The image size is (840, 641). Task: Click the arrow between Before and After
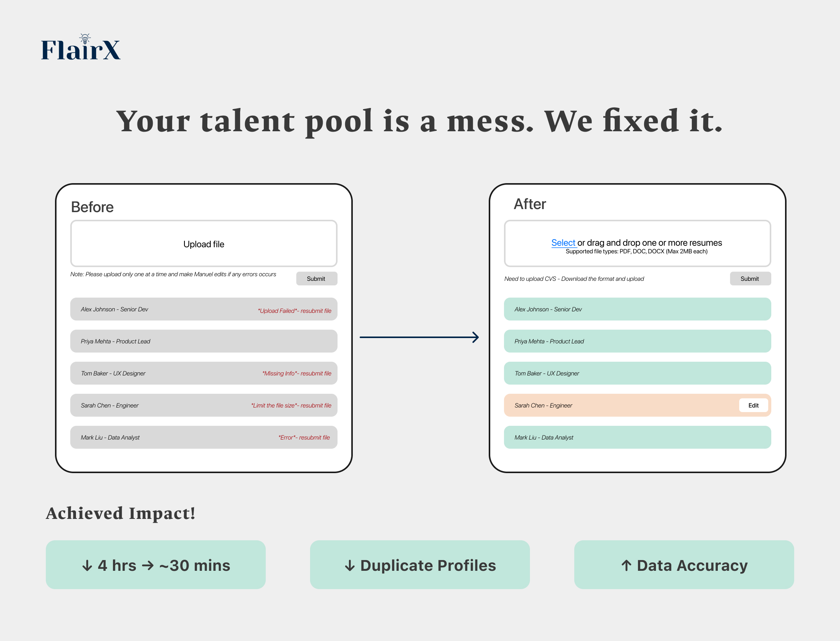419,337
